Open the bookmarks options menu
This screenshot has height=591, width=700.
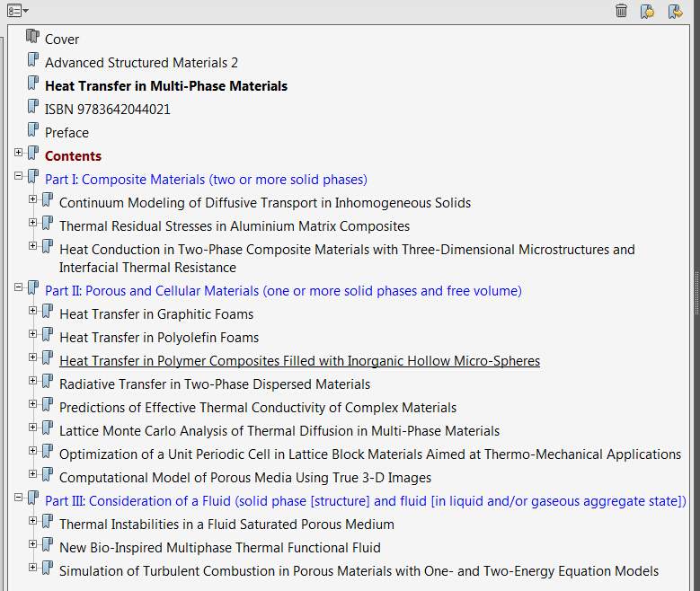tap(18, 11)
